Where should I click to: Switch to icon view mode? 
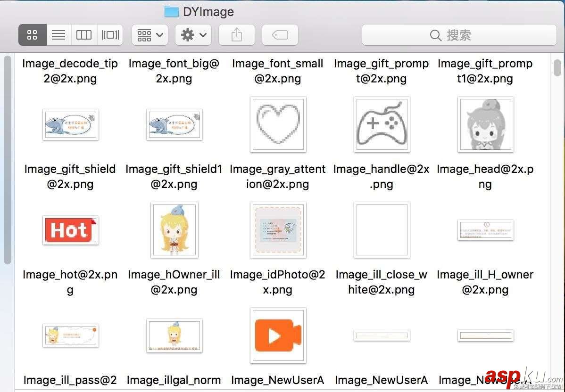pos(32,34)
